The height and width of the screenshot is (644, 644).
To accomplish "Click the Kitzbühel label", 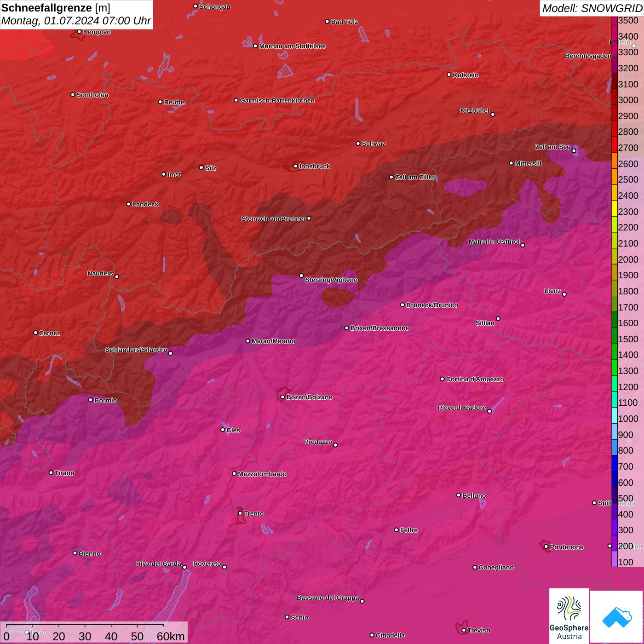I will (475, 110).
